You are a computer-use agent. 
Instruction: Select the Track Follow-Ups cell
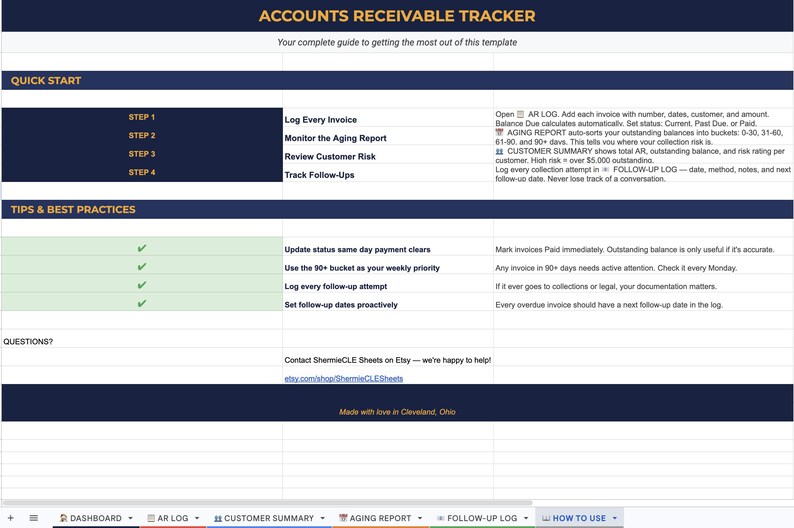(388, 175)
